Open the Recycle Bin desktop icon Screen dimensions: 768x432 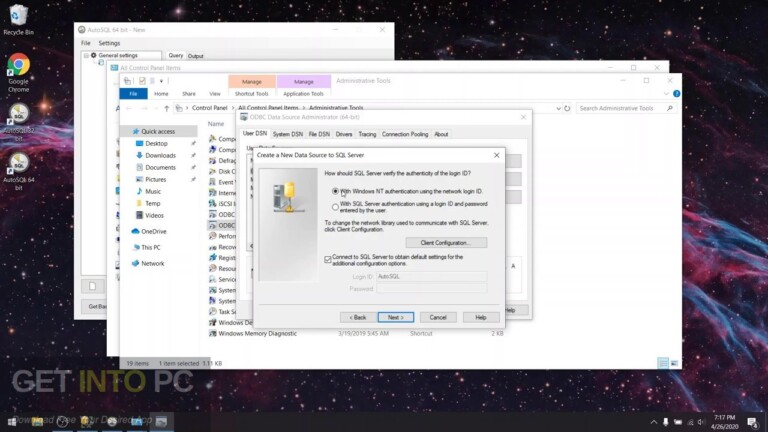(18, 20)
